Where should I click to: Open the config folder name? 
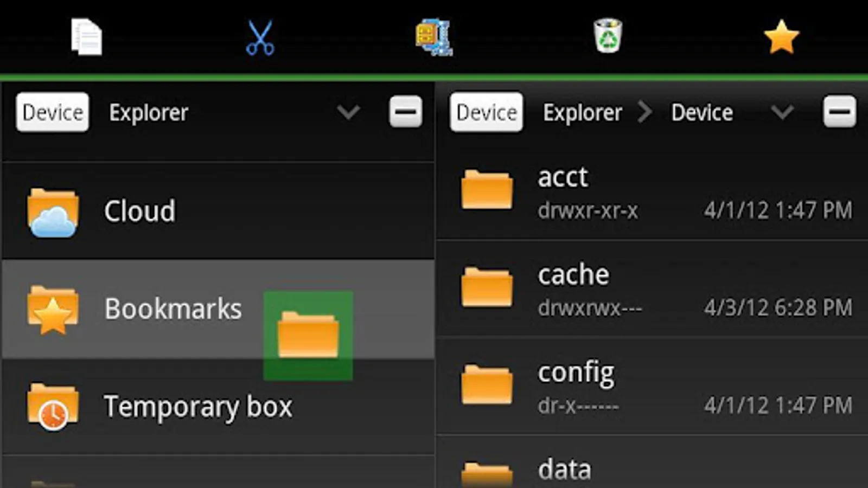576,374
